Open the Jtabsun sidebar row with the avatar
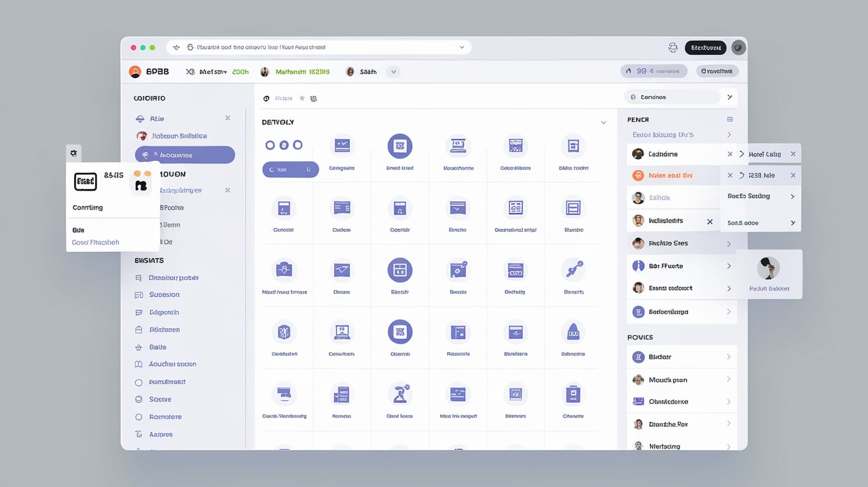 (172, 136)
